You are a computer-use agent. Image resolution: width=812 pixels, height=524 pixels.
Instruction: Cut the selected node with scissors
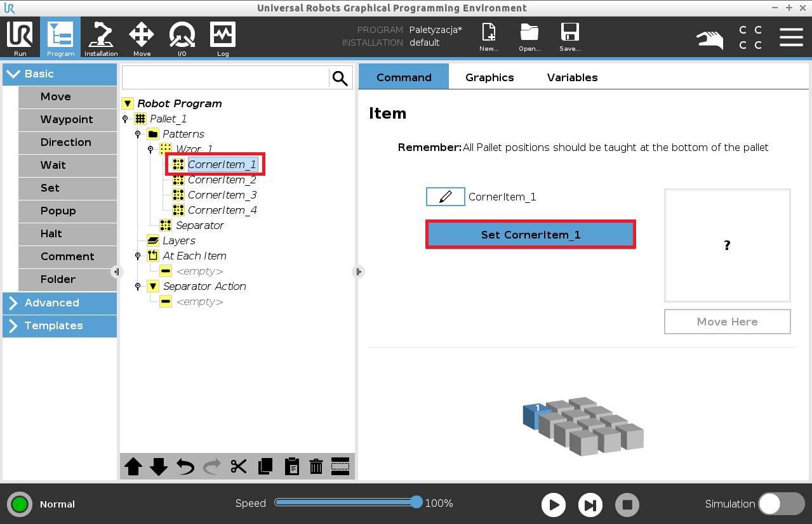point(238,467)
